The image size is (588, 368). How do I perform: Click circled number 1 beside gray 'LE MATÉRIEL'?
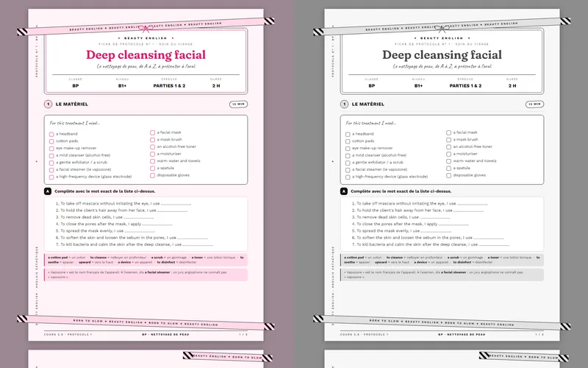(344, 104)
